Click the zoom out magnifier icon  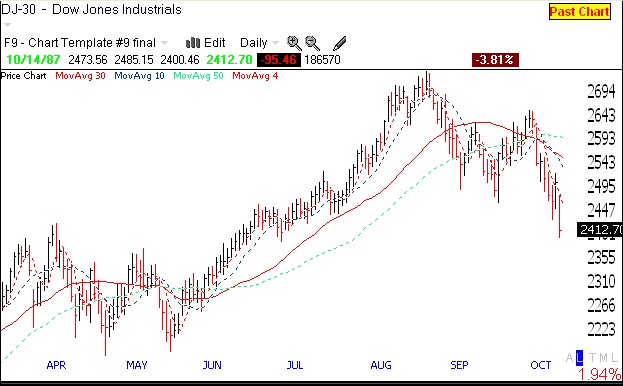(312, 43)
